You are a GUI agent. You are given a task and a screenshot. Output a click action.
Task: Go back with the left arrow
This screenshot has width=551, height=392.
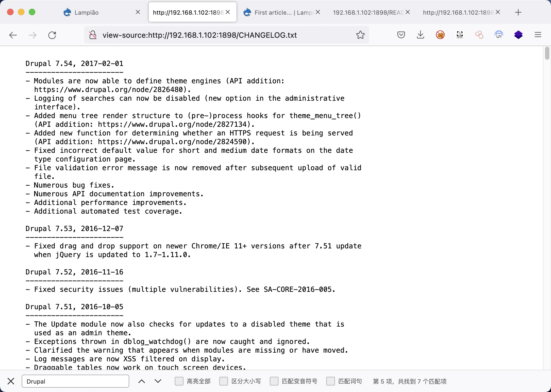(13, 35)
